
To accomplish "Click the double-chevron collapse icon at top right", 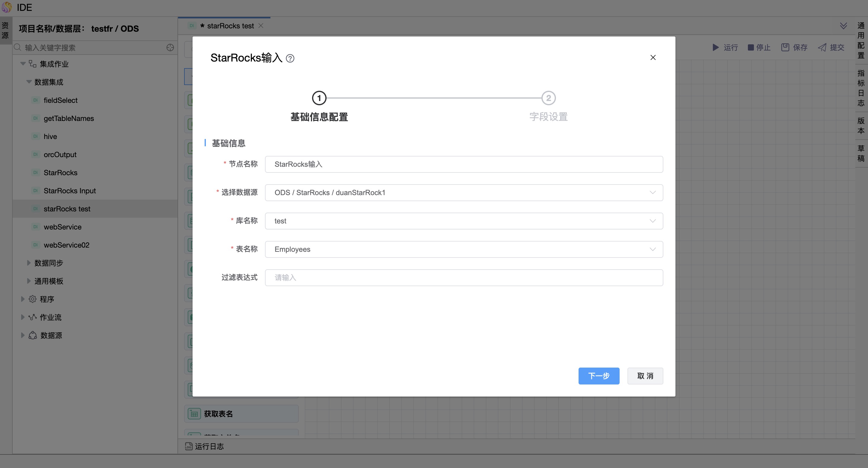I will [843, 26].
